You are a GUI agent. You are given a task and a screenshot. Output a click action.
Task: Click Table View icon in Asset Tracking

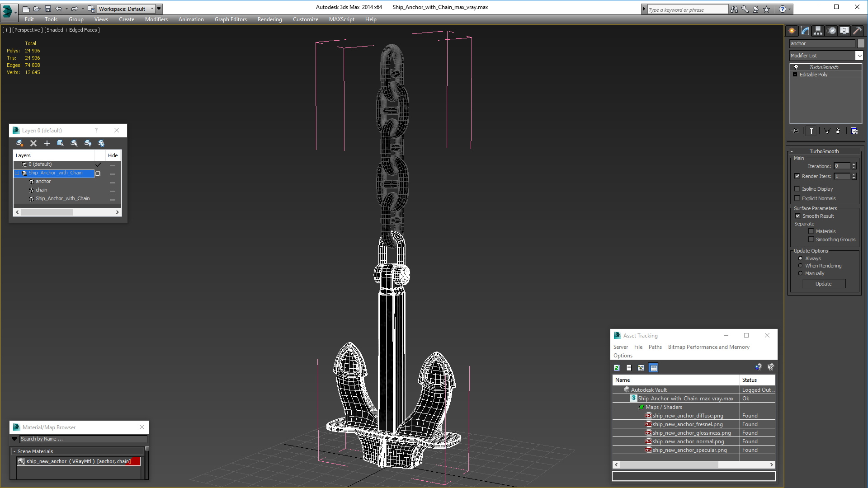[x=654, y=368]
